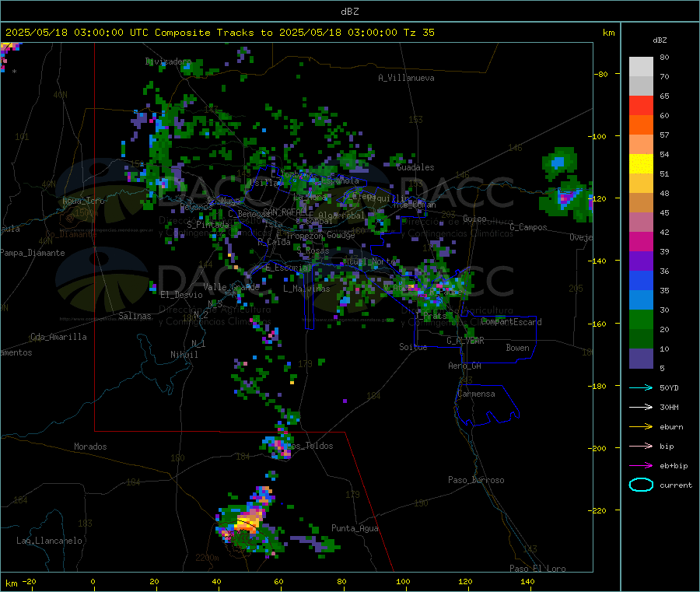Image resolution: width=700 pixels, height=592 pixels.
Task: Click the 'Pampa_Diamante' map label
Action: coord(33,253)
